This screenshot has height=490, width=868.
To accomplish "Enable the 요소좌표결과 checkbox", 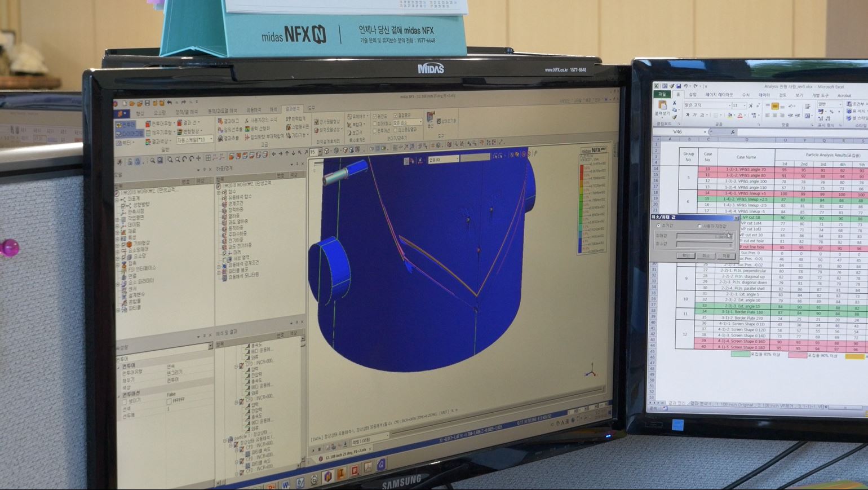I will pyautogui.click(x=396, y=130).
